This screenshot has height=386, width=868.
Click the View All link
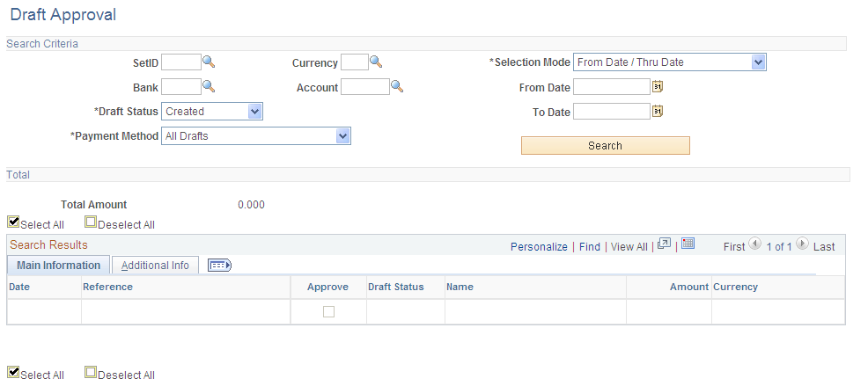[629, 247]
